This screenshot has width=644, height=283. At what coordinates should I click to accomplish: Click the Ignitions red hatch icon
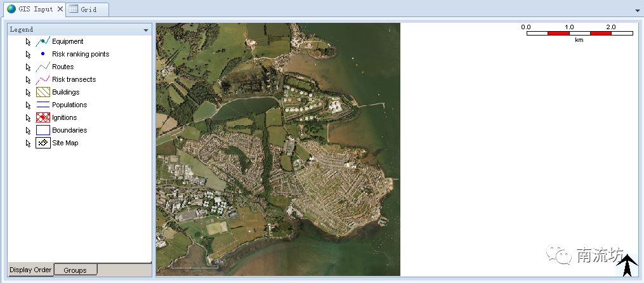click(x=43, y=117)
